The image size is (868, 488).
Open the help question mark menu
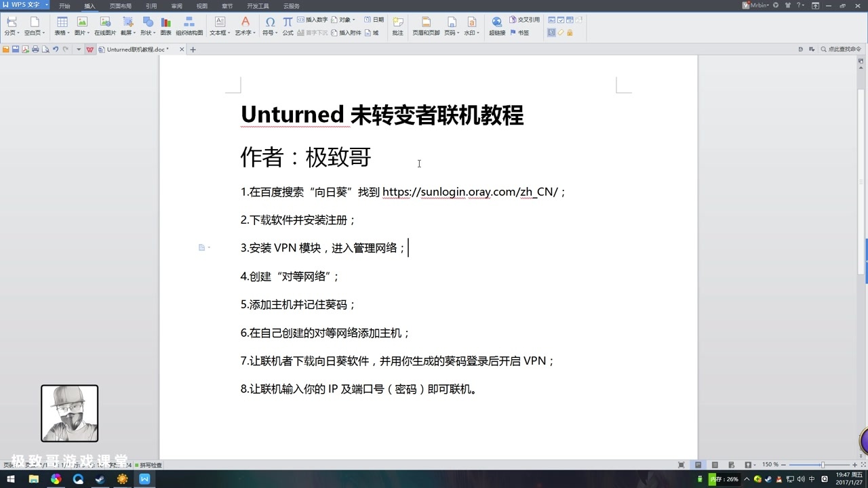(800, 5)
